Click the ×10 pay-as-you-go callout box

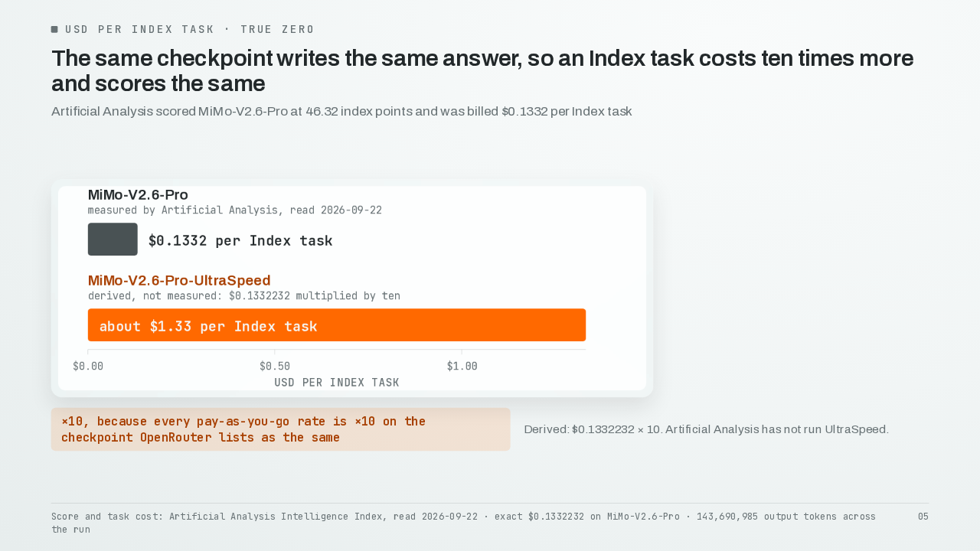tap(281, 429)
